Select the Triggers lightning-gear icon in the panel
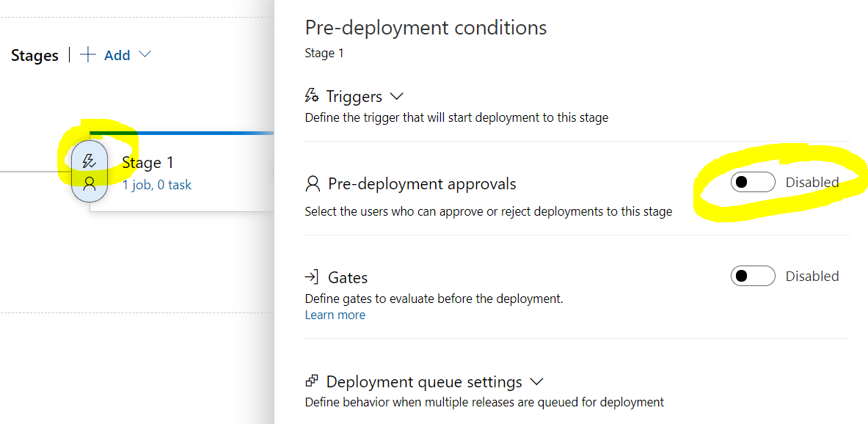Screen dimensions: 868x424 click(x=312, y=95)
